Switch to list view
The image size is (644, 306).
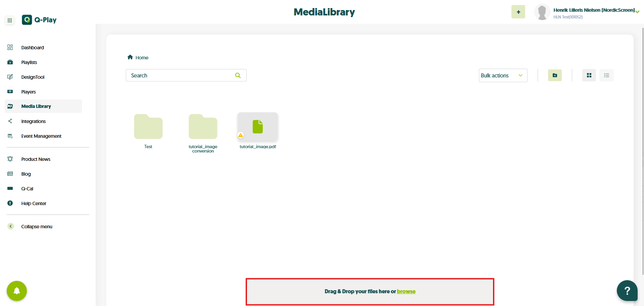coord(606,75)
